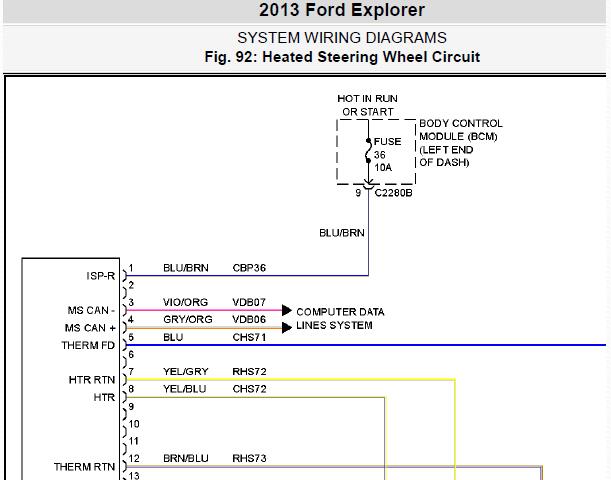Click pin number 10 on module connector
Image resolution: width=611 pixels, height=480 pixels.
134,424
